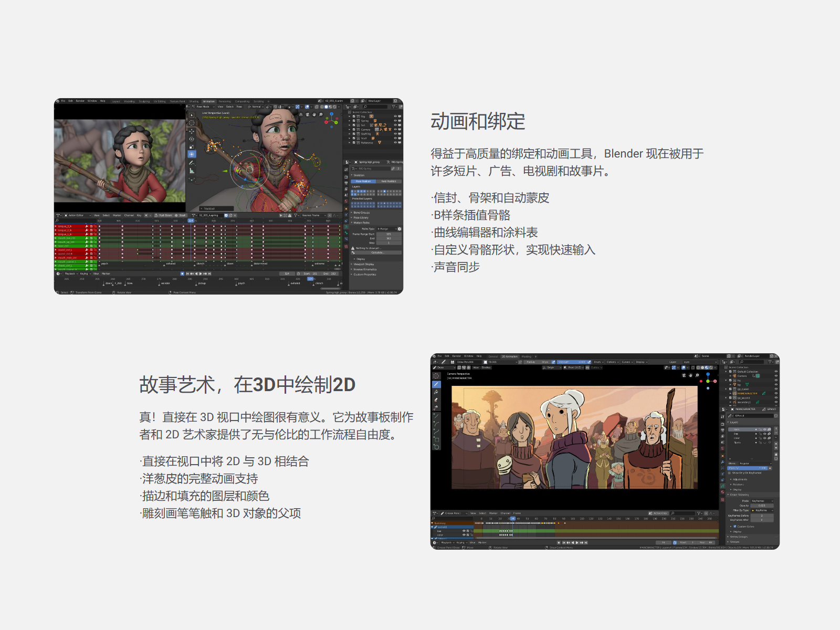
Task: Click the current frame 324 field
Action: click(287, 274)
